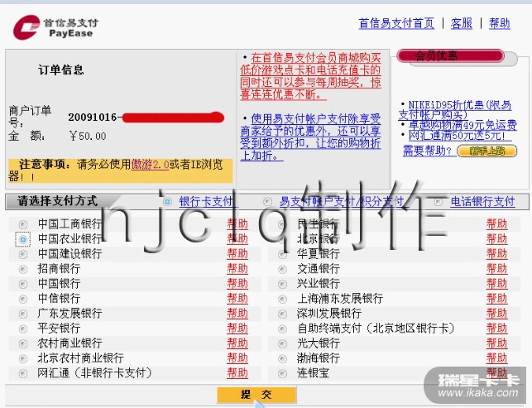This screenshot has height=408, width=532.
Task: Open 帮助 link for 北京农村商业银行
Action: pyautogui.click(x=237, y=359)
